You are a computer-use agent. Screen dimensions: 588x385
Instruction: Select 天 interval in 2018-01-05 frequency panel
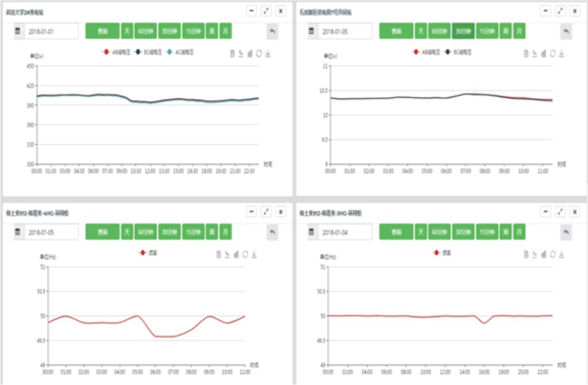(x=127, y=232)
